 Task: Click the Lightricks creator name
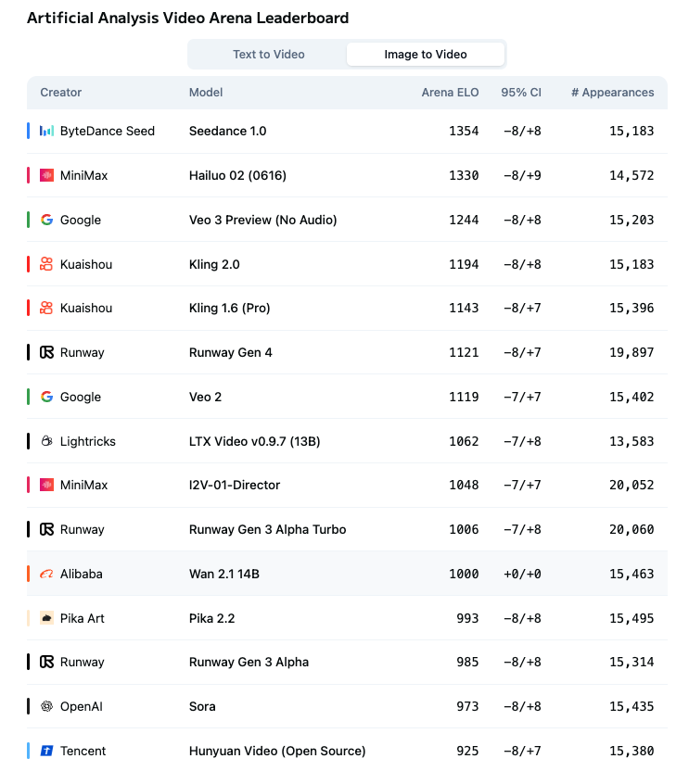pos(87,441)
